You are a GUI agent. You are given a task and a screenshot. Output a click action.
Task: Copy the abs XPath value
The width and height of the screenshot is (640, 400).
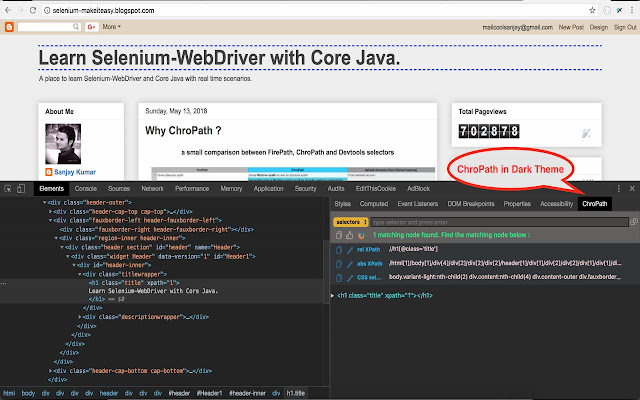(338, 262)
